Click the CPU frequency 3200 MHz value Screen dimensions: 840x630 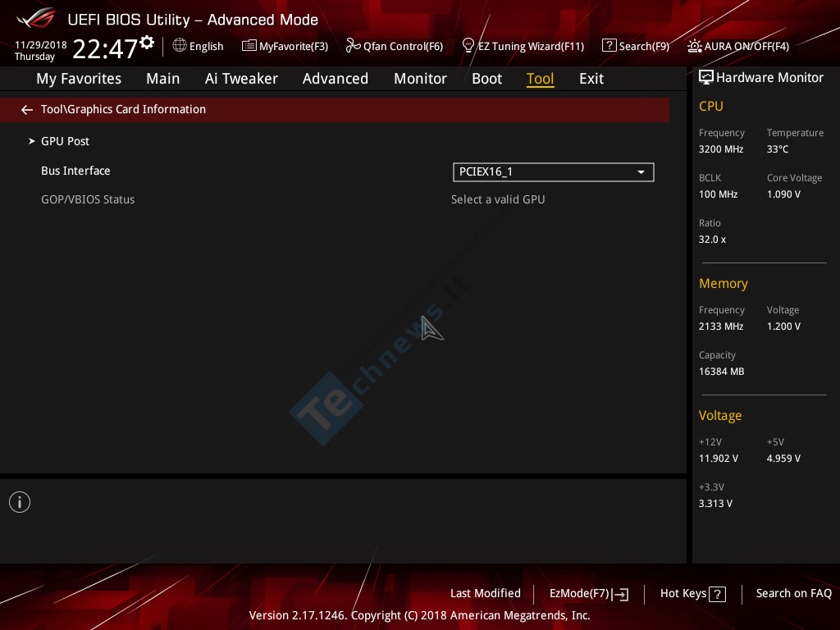(x=721, y=149)
